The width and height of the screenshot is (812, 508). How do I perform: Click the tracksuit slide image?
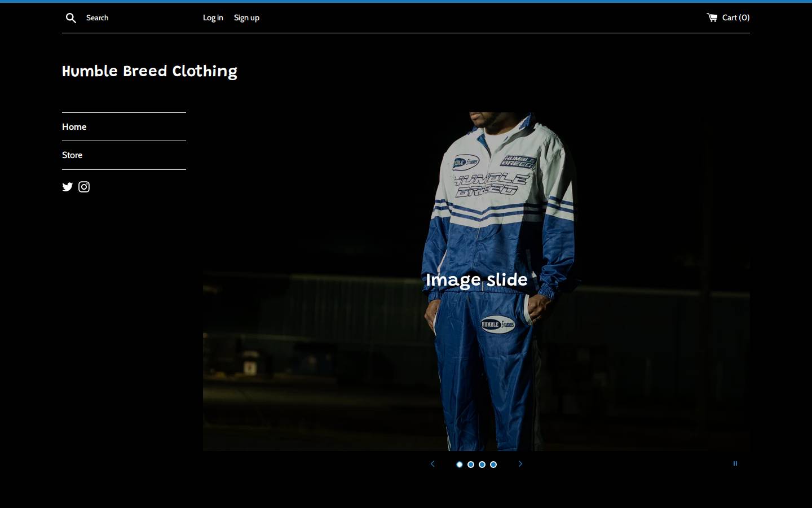476,282
